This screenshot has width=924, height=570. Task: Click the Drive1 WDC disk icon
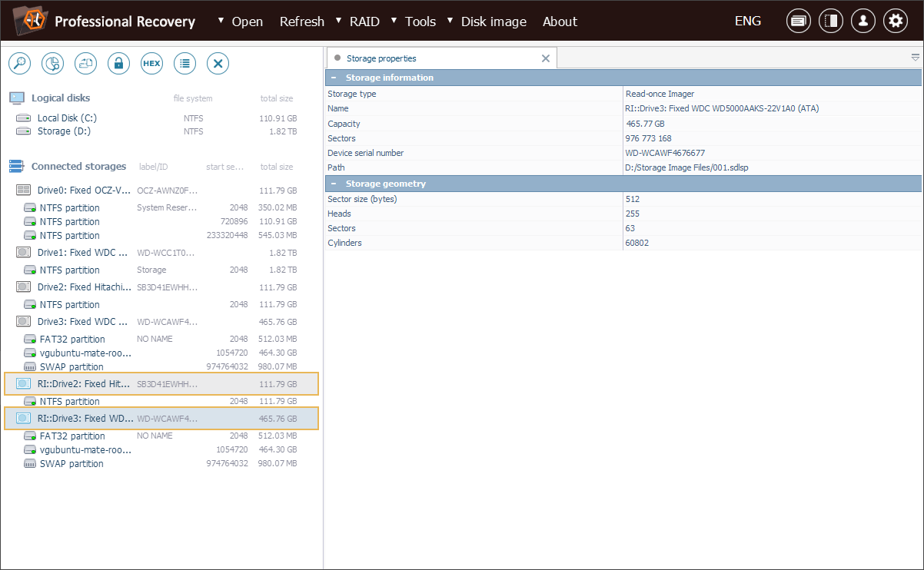coord(24,253)
